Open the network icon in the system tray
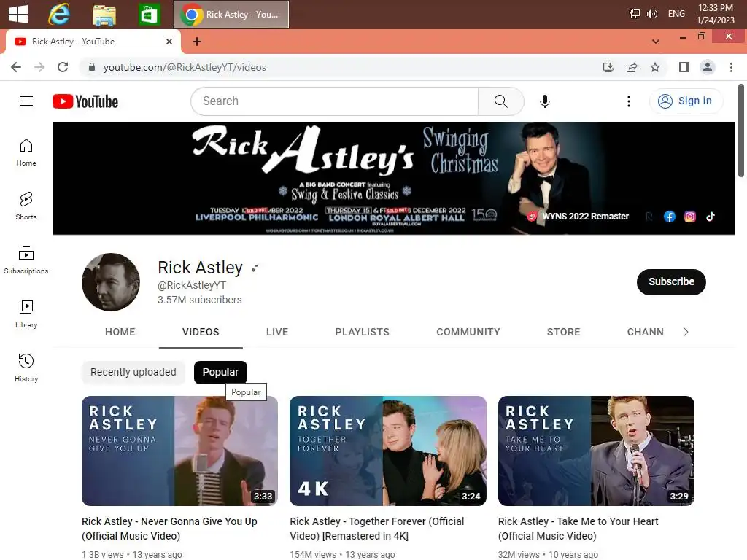The image size is (747, 560). (634, 14)
